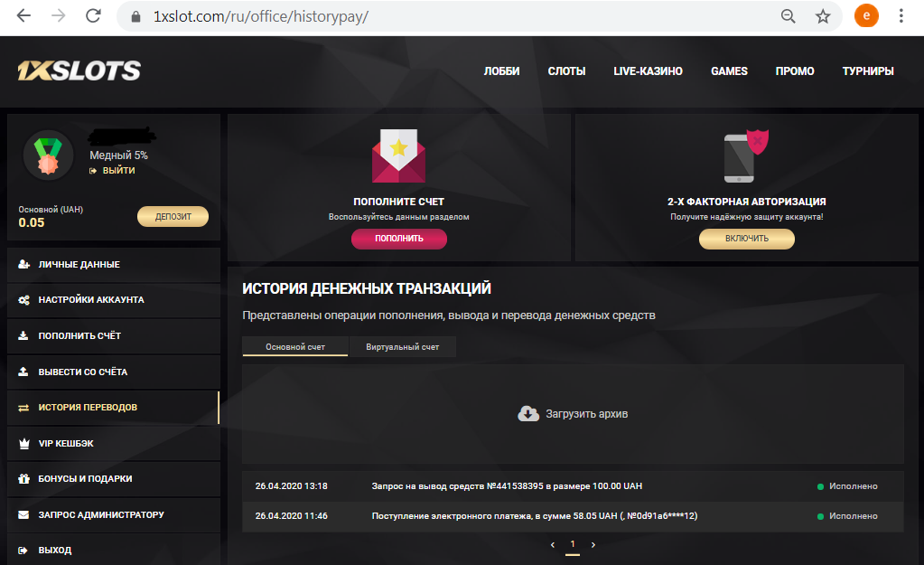Click the withdraw icon for ВЫВЕСТИ СО СЧЁТА
This screenshot has width=924, height=565.
(23, 372)
